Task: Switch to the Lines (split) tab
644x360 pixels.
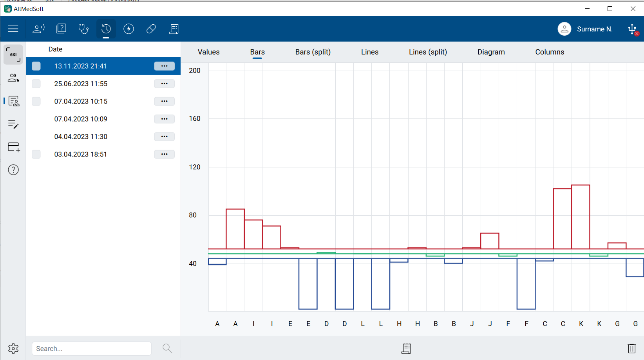Action: click(428, 52)
